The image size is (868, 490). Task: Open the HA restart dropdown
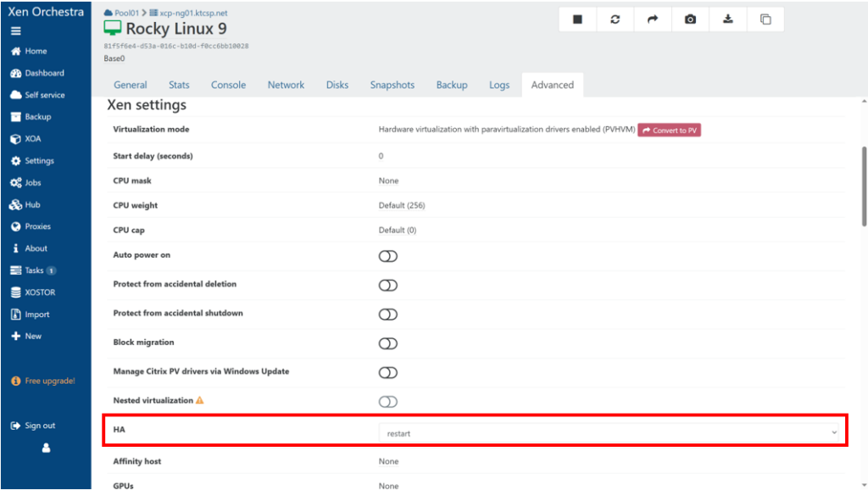click(x=607, y=433)
